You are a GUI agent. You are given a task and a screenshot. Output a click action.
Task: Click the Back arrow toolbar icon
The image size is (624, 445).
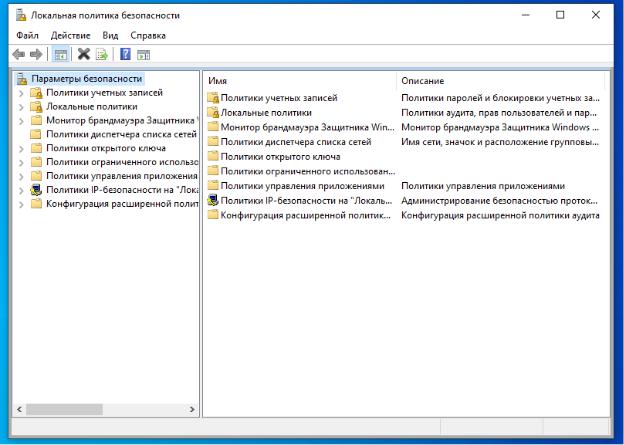pos(18,54)
